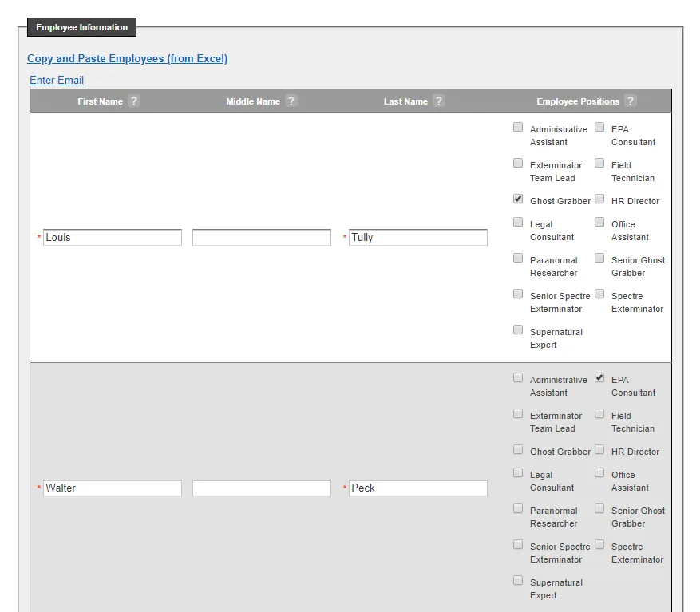Check Legal Consultant for Walter Peck
Image resolution: width=700 pixels, height=612 pixels.
(518, 472)
